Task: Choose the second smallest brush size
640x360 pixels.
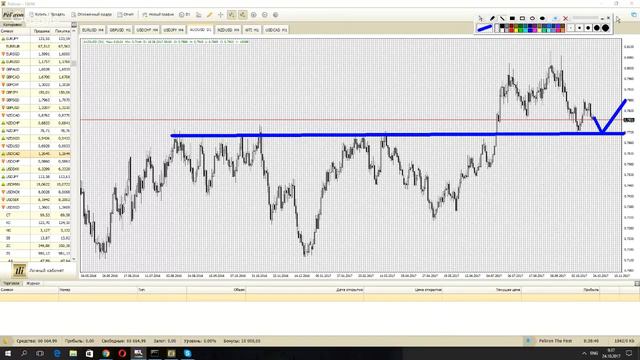Action: [x=579, y=28]
